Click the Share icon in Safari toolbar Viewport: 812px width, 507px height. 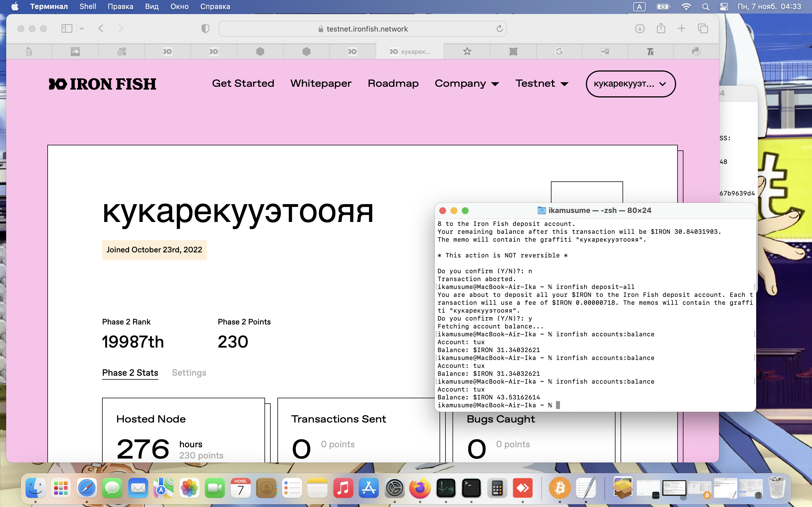pyautogui.click(x=661, y=28)
